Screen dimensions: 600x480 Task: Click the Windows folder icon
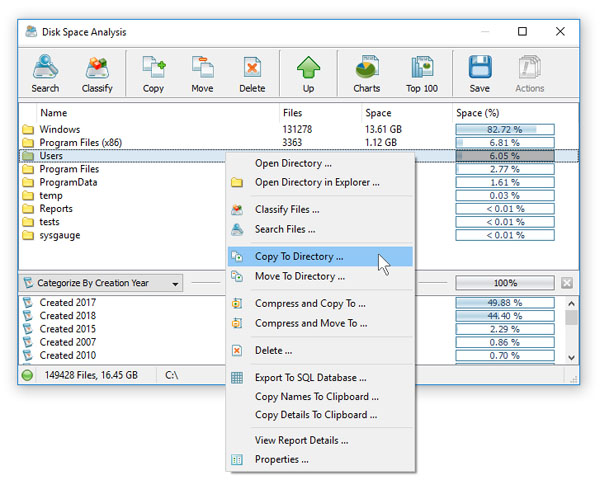[x=28, y=129]
